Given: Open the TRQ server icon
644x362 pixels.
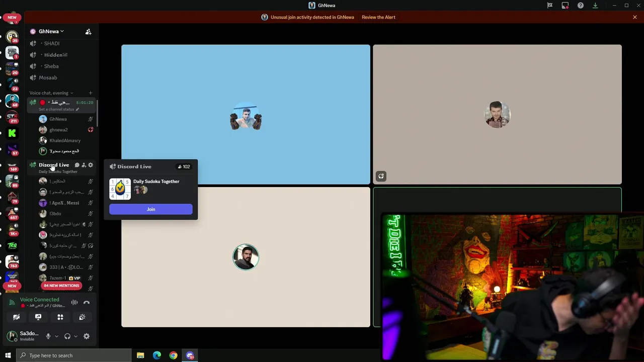Looking at the screenshot, I should click(12, 245).
